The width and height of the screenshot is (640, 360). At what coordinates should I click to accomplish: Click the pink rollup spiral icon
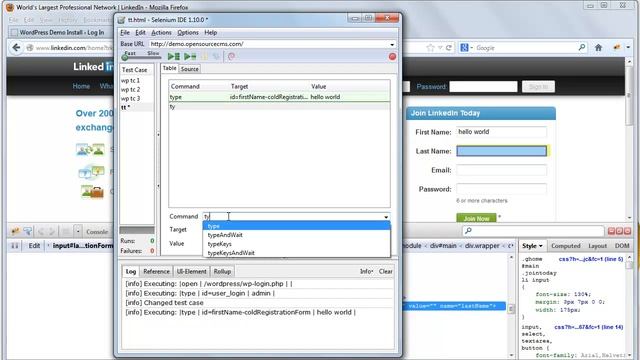point(231,57)
